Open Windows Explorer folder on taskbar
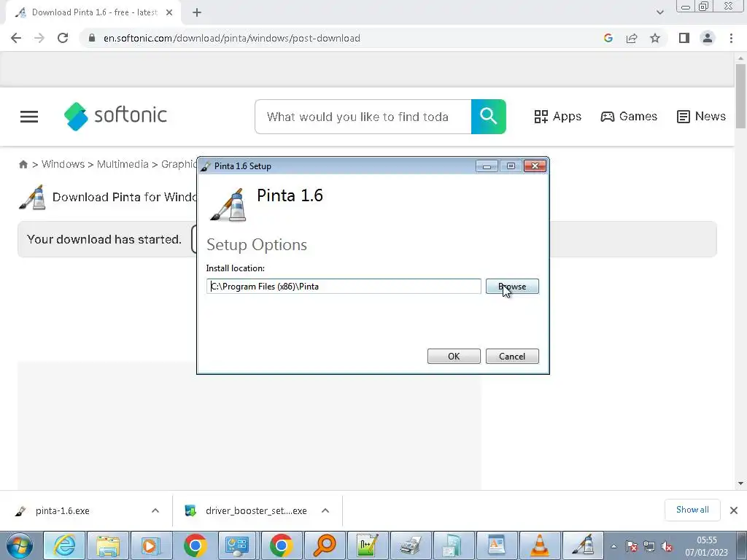This screenshot has height=560, width=747. pos(108,545)
